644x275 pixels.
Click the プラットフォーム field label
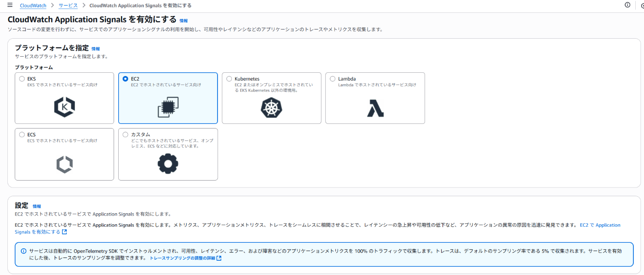34,67
